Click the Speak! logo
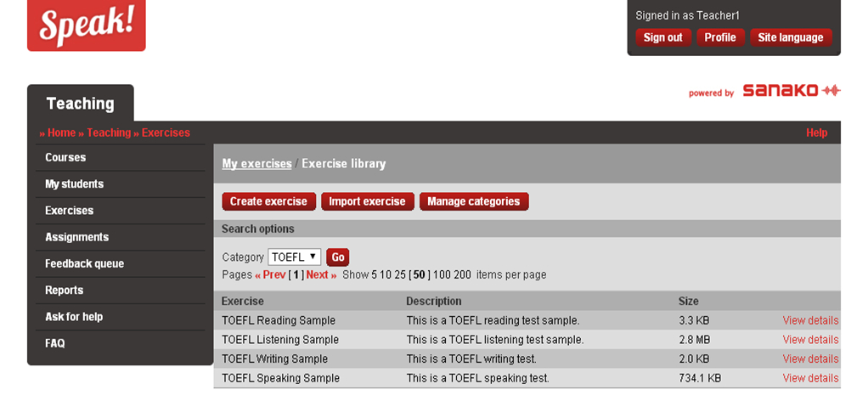The width and height of the screenshot is (868, 418). [87, 25]
